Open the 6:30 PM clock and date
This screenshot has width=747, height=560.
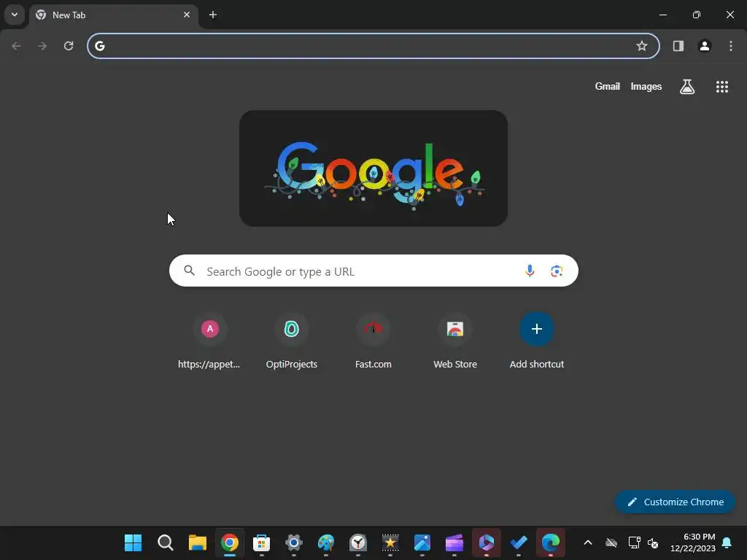(693, 542)
